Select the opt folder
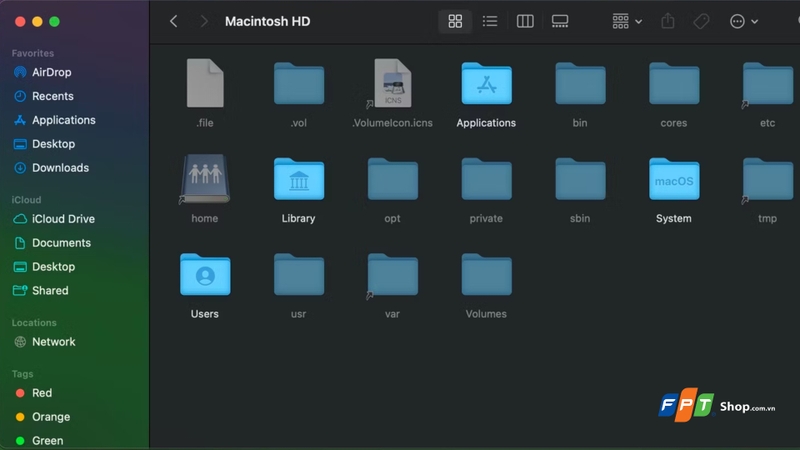Image resolution: width=800 pixels, height=450 pixels. point(393,179)
